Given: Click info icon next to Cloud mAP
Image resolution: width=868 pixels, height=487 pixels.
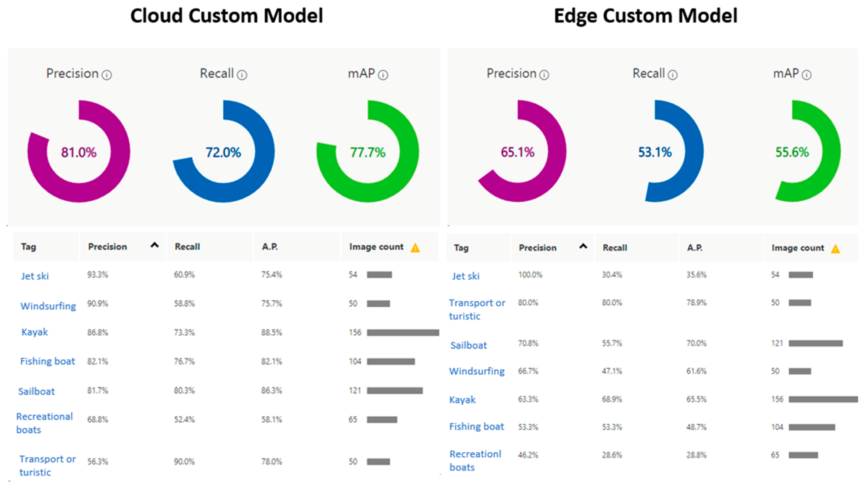Looking at the screenshot, I should (383, 75).
